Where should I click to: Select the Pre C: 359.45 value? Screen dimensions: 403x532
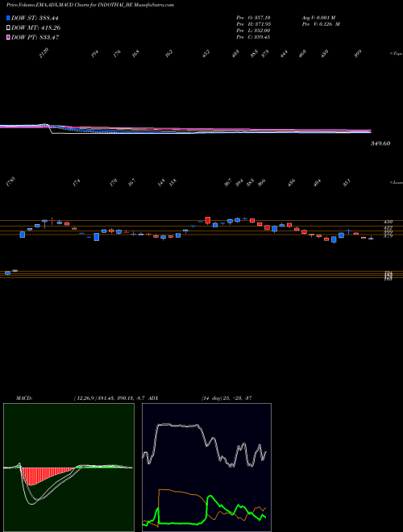(x=253, y=37)
